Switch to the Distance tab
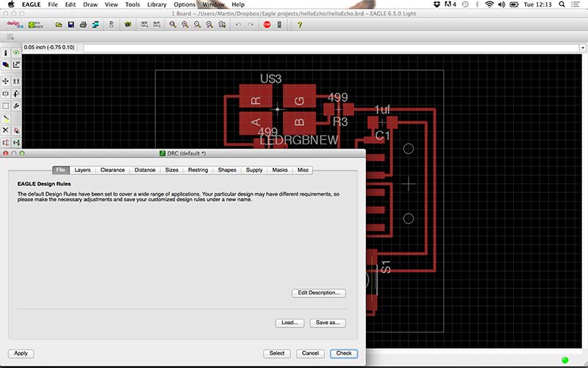 pos(145,170)
